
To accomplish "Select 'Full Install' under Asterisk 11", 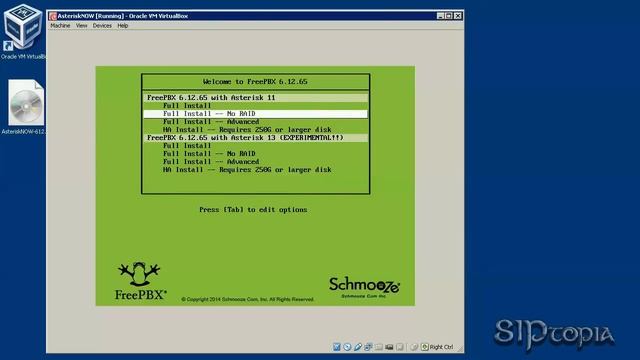I will point(187,106).
